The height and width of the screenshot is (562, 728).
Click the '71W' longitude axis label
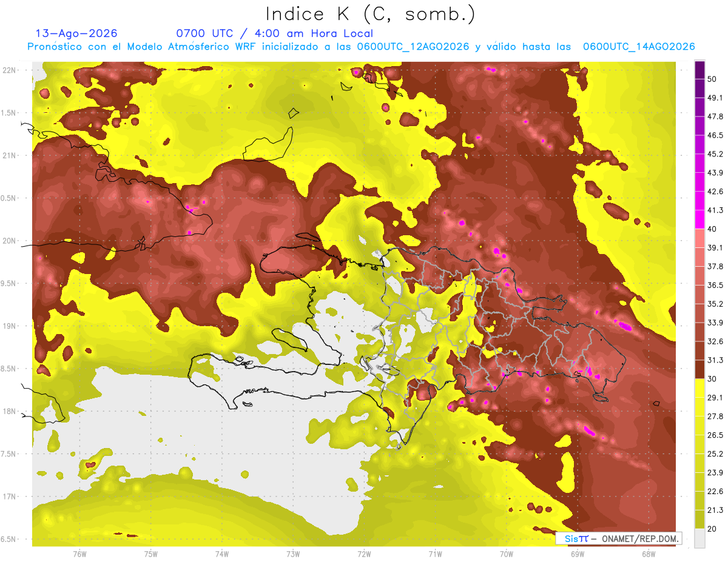(435, 554)
